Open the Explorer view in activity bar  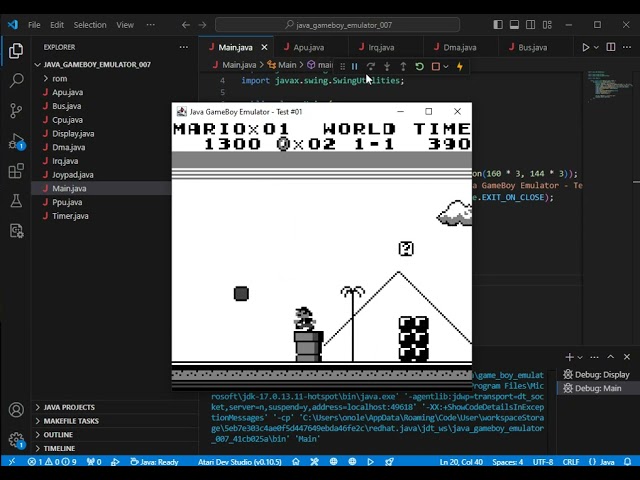pos(16,51)
